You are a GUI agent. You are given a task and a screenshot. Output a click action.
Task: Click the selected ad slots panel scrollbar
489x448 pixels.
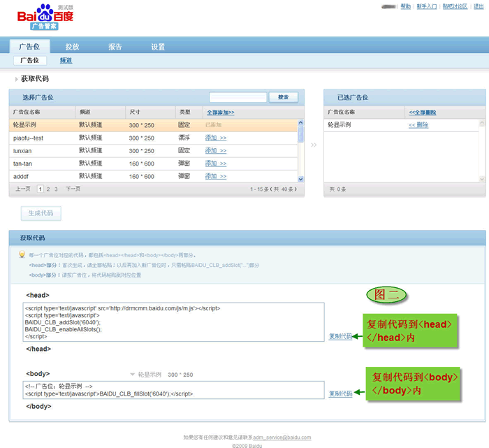482,151
